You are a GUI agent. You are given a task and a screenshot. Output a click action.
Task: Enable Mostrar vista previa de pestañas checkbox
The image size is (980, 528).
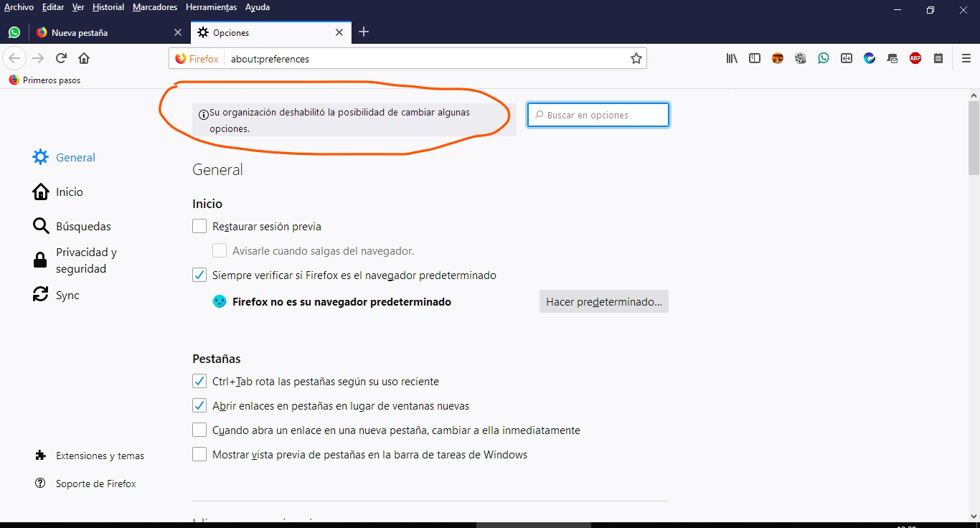coord(199,455)
